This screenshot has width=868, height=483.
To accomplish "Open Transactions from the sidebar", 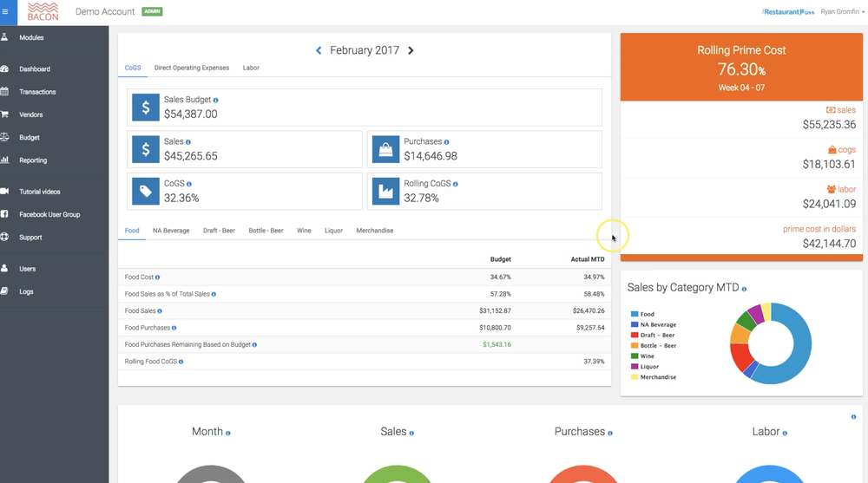I will coord(37,92).
